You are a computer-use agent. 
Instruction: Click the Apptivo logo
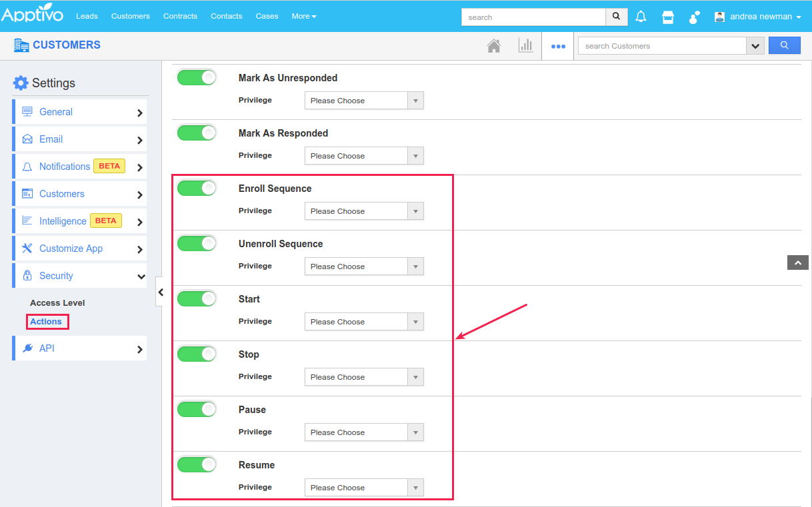[x=32, y=13]
